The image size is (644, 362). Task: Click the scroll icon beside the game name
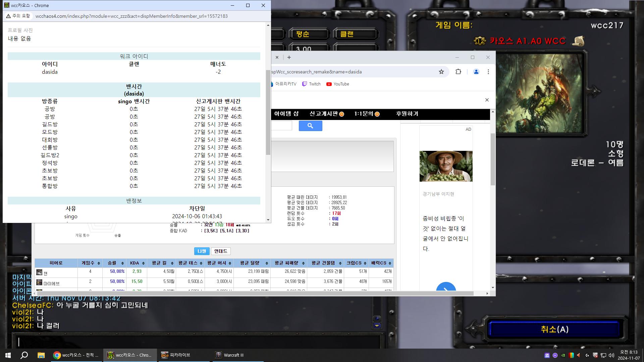point(578,41)
